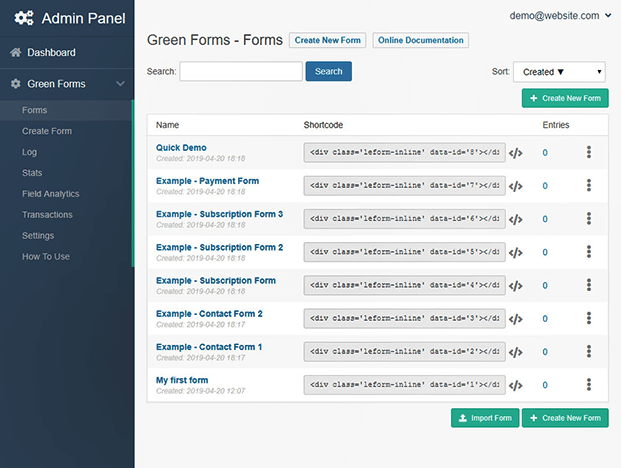The height and width of the screenshot is (468, 621).
Task: Click the blue Search button
Action: 329,71
